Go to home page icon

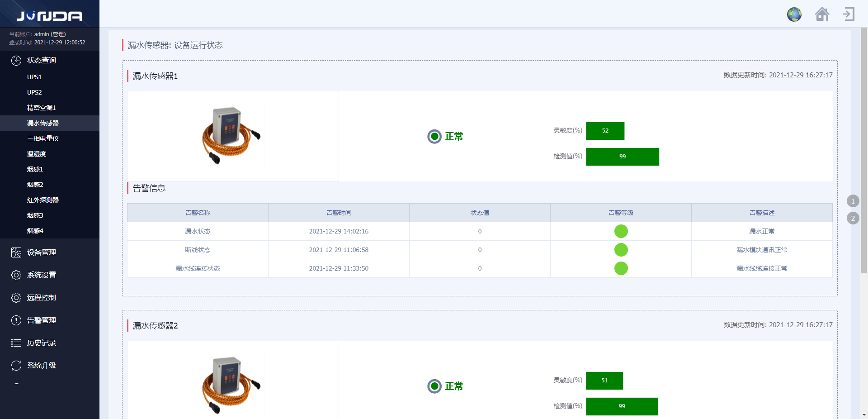(822, 14)
